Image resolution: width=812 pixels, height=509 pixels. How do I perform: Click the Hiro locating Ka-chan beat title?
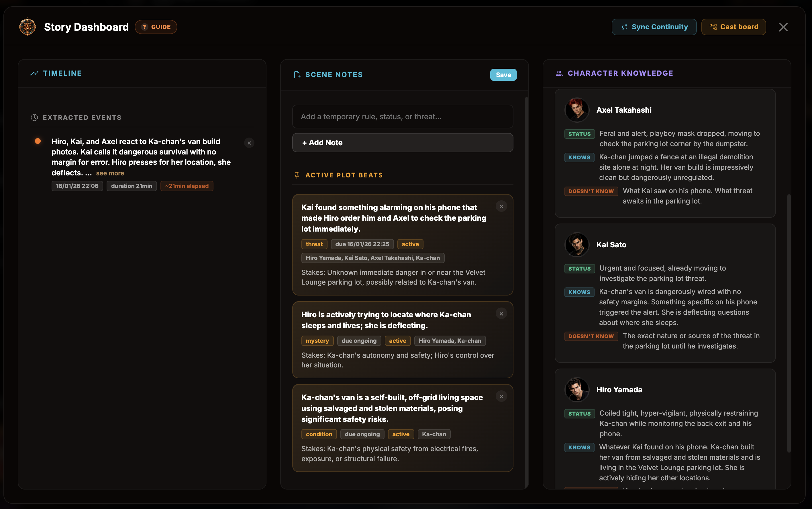pyautogui.click(x=386, y=320)
